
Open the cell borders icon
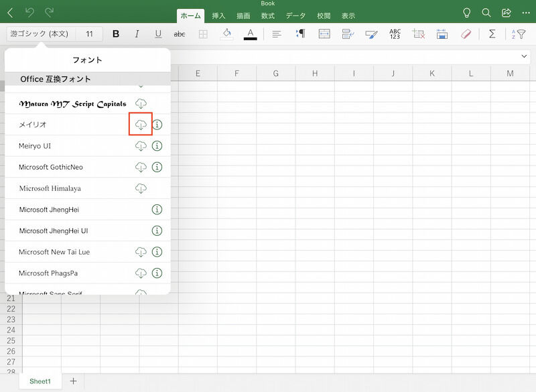tap(203, 34)
